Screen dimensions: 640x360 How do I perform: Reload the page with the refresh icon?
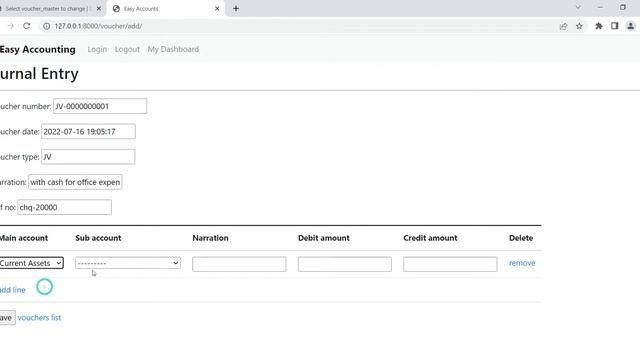click(x=27, y=26)
